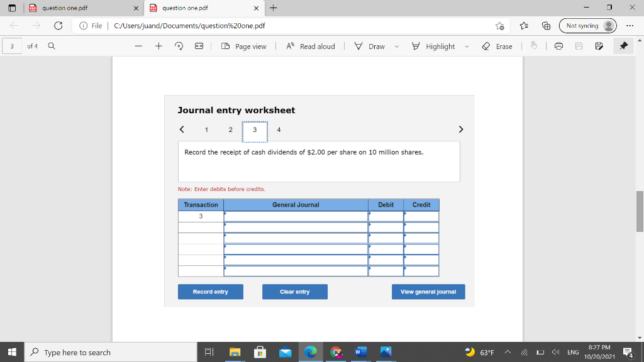The image size is (644, 362).
Task: Open Page view options
Action: (243, 47)
